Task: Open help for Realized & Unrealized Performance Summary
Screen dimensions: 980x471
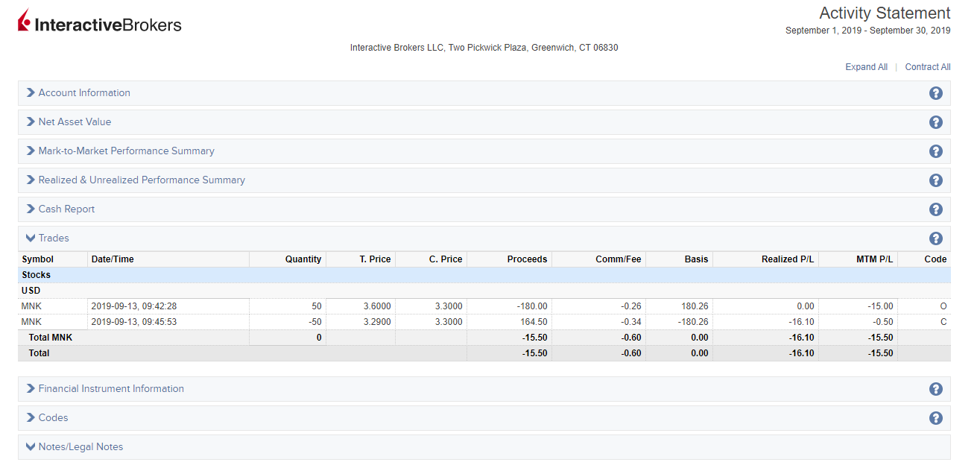Action: pyautogui.click(x=936, y=180)
